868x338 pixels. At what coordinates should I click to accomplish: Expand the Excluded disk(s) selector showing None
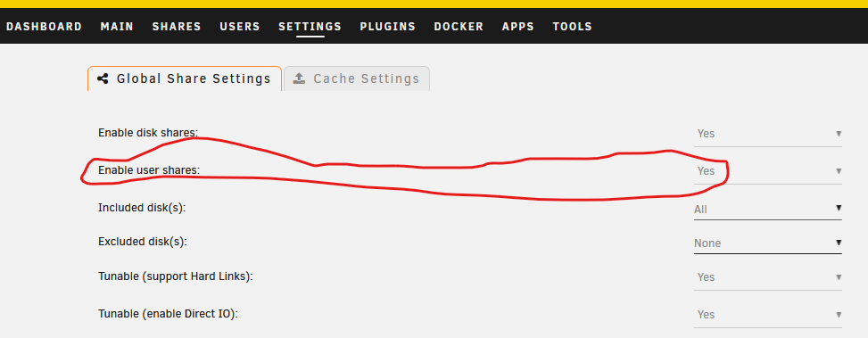pyautogui.click(x=768, y=243)
